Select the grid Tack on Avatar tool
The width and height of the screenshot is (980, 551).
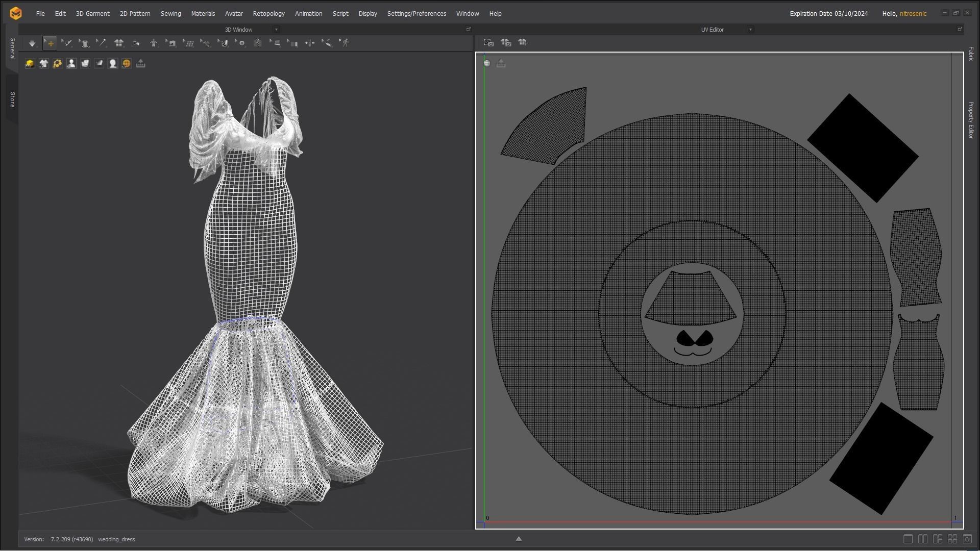pos(188,43)
